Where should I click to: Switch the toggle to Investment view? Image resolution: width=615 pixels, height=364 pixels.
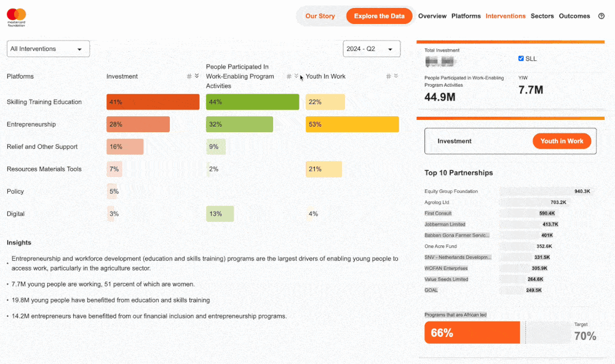454,141
